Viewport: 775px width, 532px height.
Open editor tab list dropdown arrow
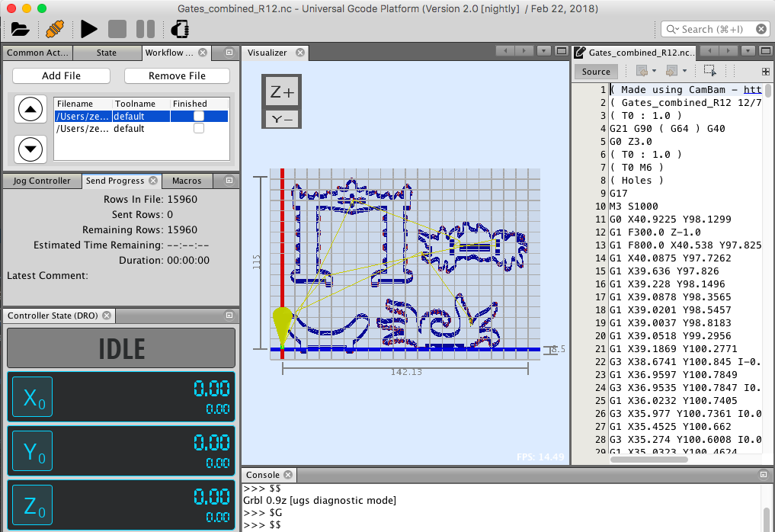tap(748, 50)
